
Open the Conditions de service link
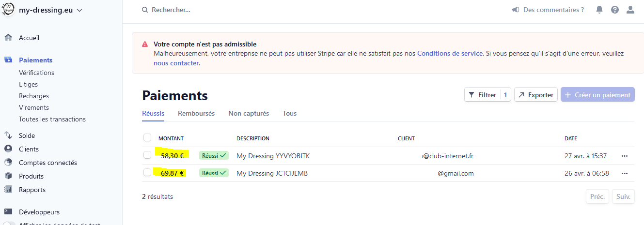[450, 53]
